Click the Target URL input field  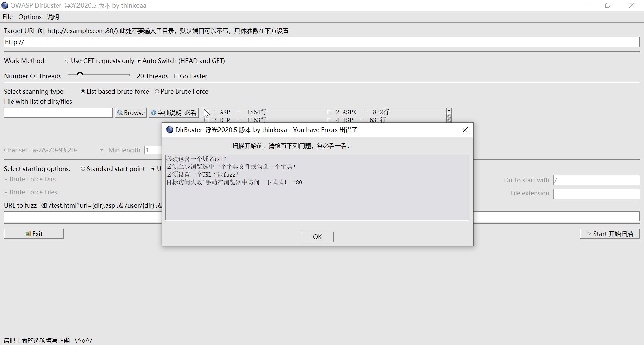(x=322, y=42)
